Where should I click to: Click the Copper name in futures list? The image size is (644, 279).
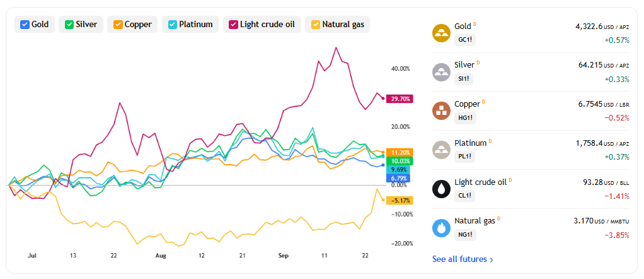(x=468, y=104)
